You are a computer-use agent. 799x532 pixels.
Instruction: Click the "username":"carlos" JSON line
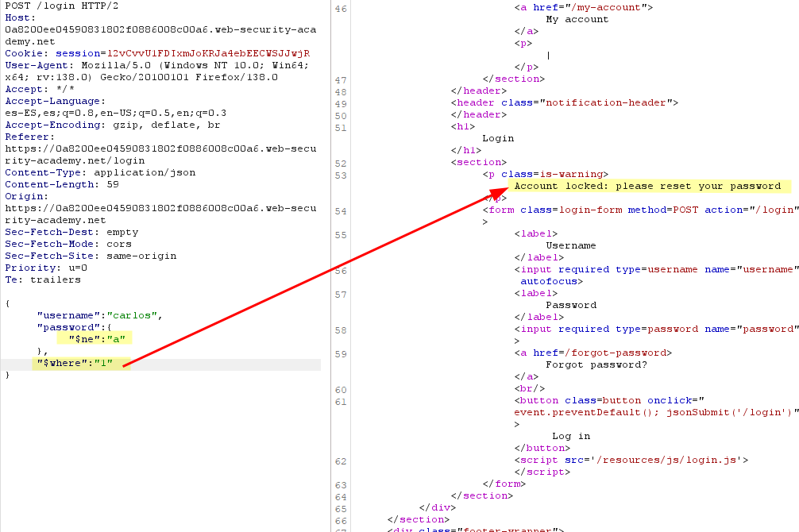[99, 315]
